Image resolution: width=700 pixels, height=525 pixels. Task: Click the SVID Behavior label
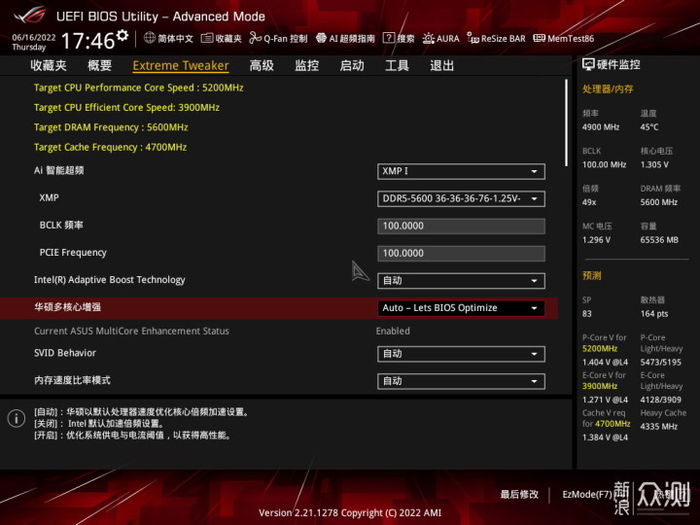tap(65, 353)
